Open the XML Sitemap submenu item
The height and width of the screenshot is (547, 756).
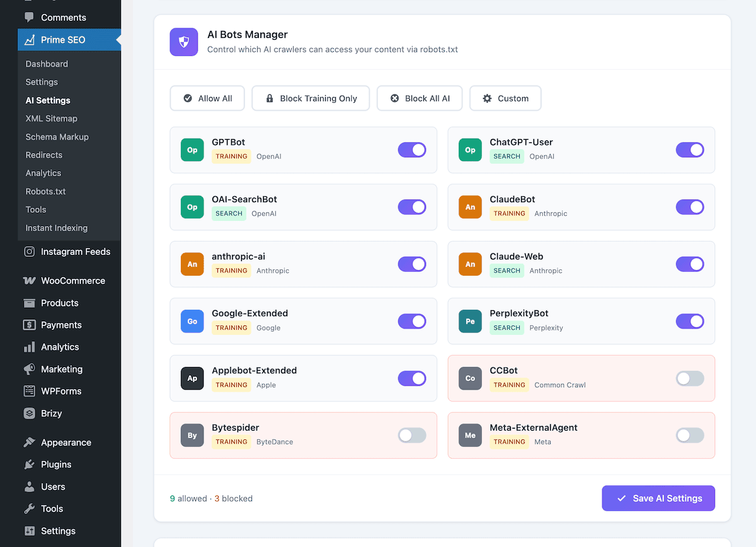(52, 119)
